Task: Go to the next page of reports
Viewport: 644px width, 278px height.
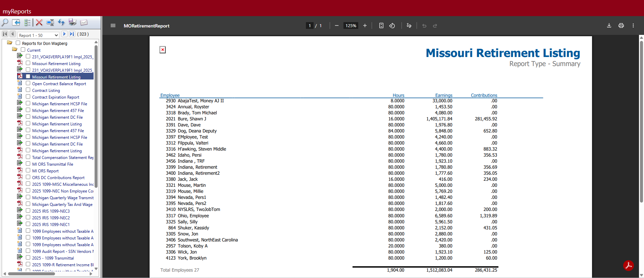Action: (64, 34)
